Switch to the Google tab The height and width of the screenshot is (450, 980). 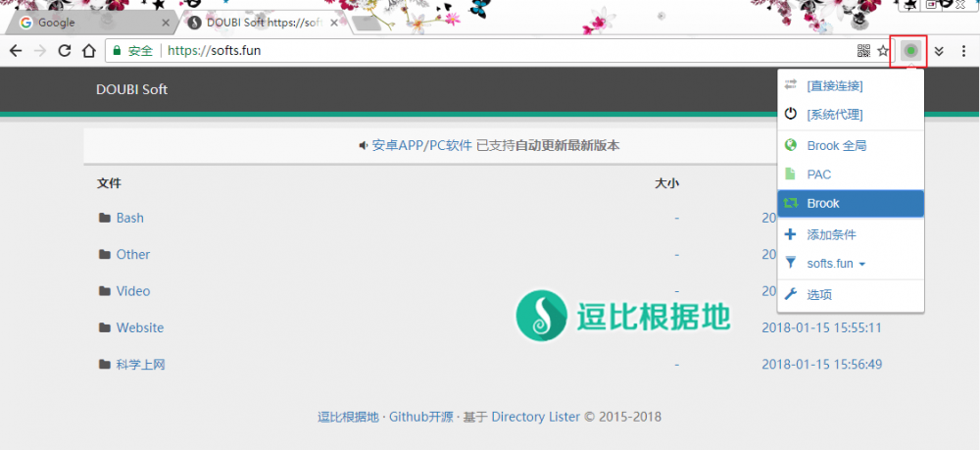[88, 22]
